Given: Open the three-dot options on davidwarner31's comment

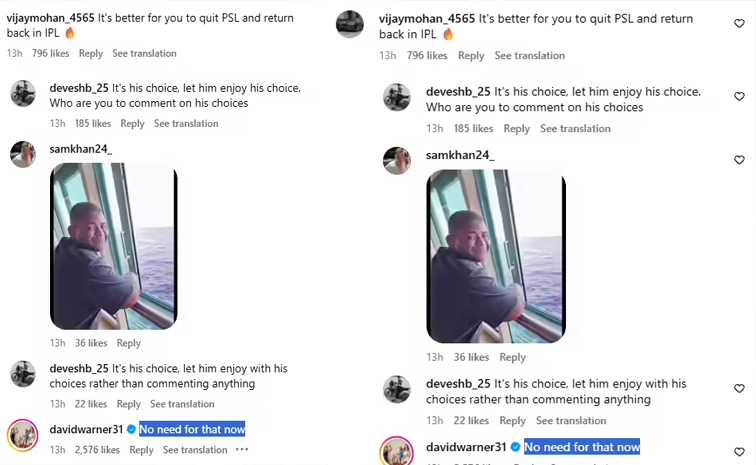Looking at the screenshot, I should point(242,450).
